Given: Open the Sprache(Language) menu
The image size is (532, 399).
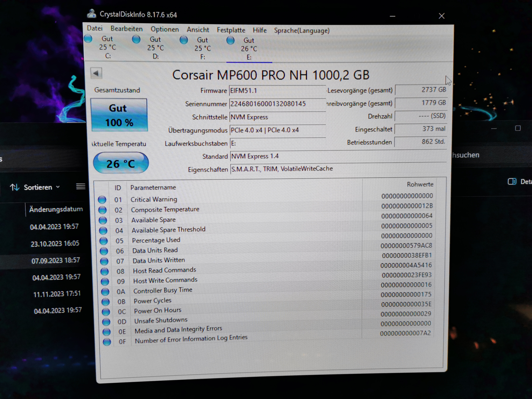Looking at the screenshot, I should coord(302,31).
